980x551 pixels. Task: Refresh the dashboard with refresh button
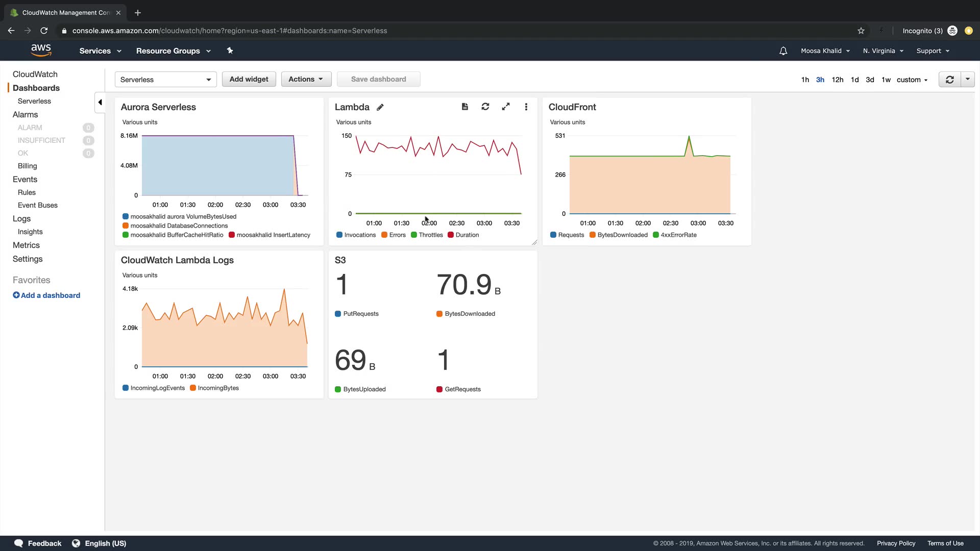[x=949, y=80]
